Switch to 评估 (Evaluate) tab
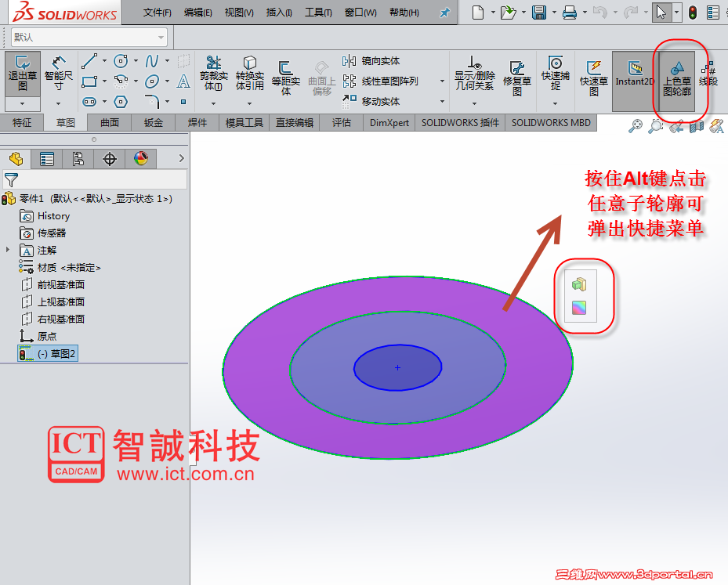Screen dimensions: 728x585 pos(341,123)
